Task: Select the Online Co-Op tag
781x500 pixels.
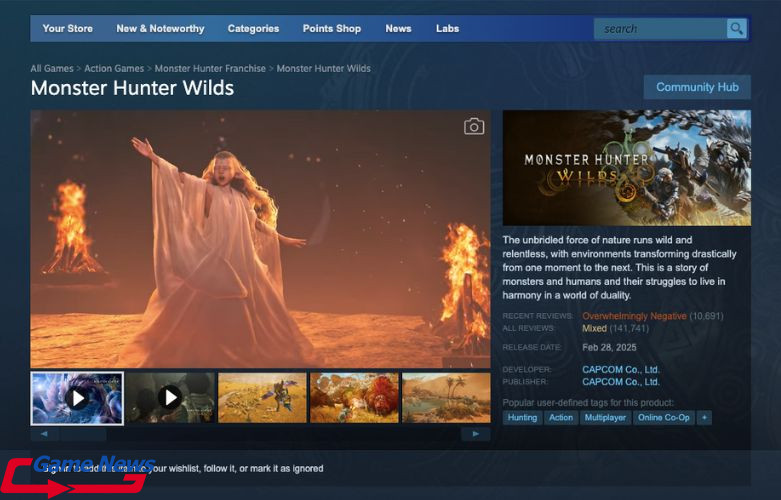Action: pyautogui.click(x=663, y=417)
